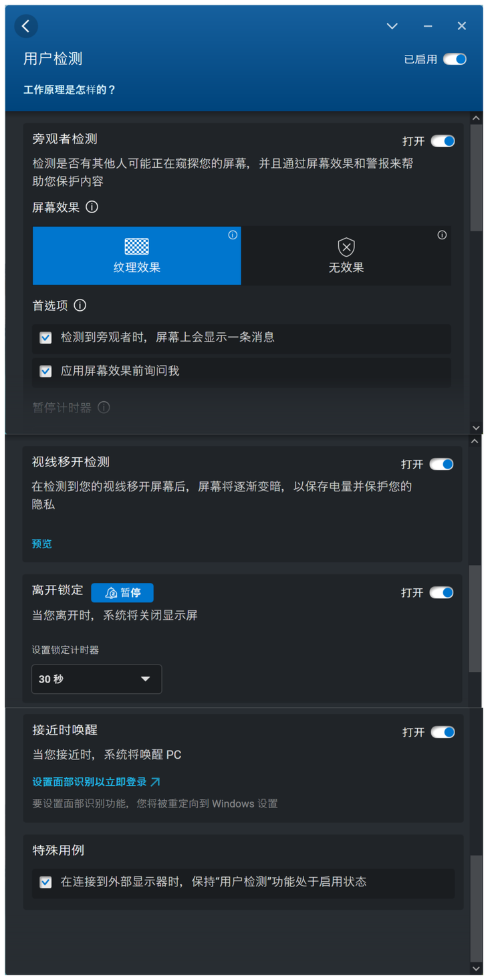Click the info icon next to 屏幕效果
Image resolution: width=488 pixels, height=980 pixels.
tap(92, 207)
